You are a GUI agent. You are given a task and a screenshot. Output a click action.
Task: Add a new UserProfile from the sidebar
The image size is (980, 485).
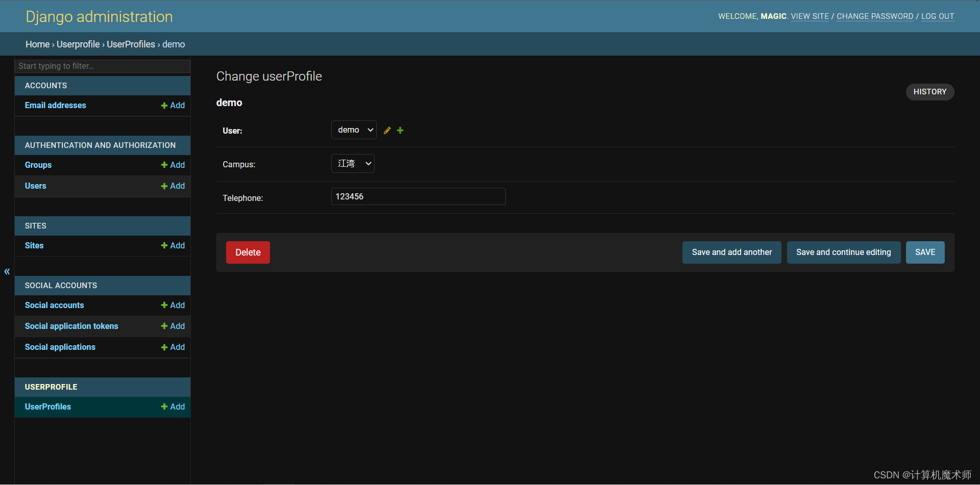(x=173, y=407)
